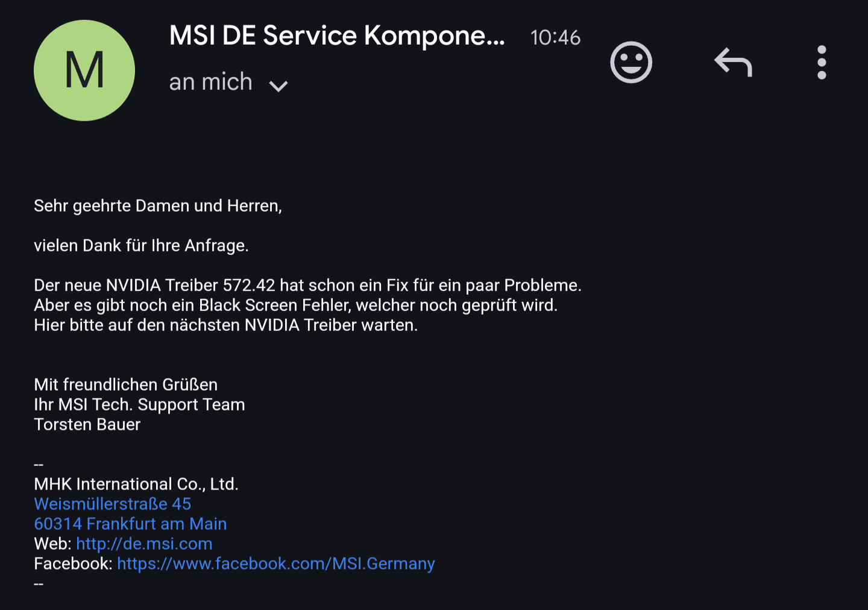Click the NVIDIA Treiber 572.42 sentence
The image size is (868, 610).
point(307,285)
